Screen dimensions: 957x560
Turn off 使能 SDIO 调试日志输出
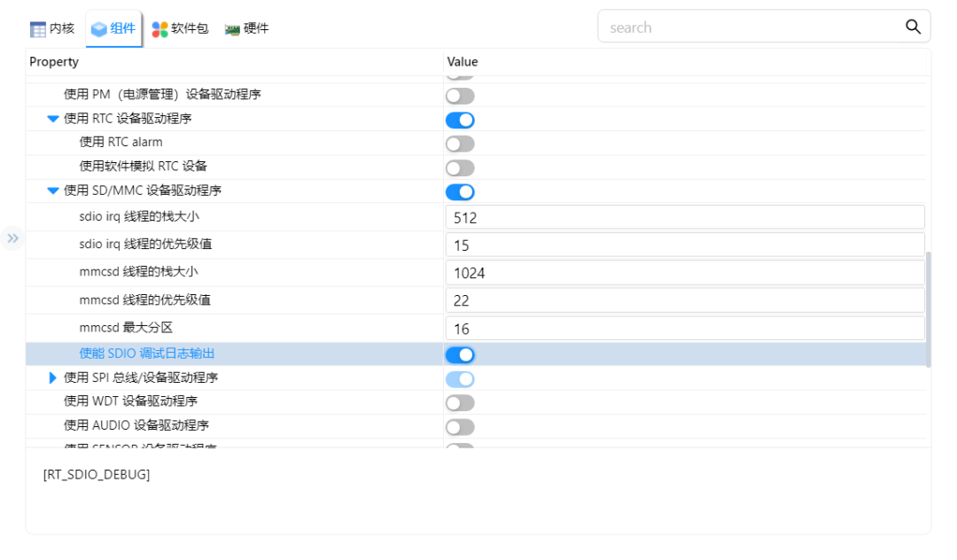click(460, 354)
